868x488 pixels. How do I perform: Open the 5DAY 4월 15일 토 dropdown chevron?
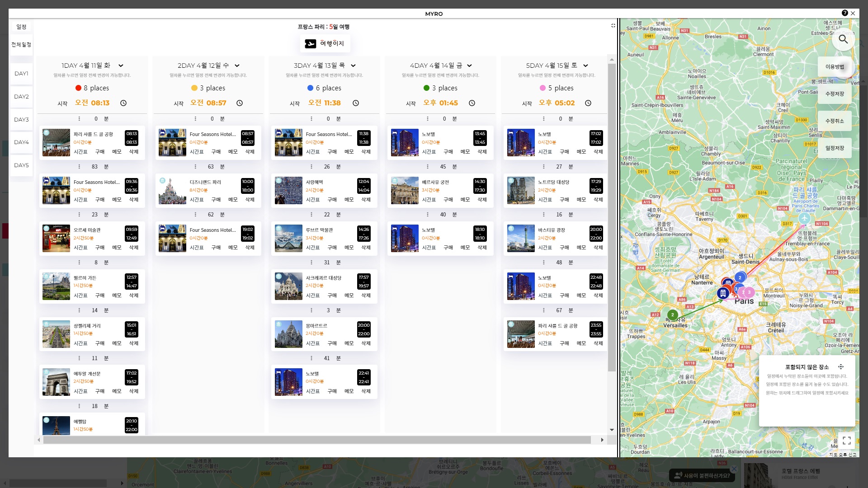point(585,66)
